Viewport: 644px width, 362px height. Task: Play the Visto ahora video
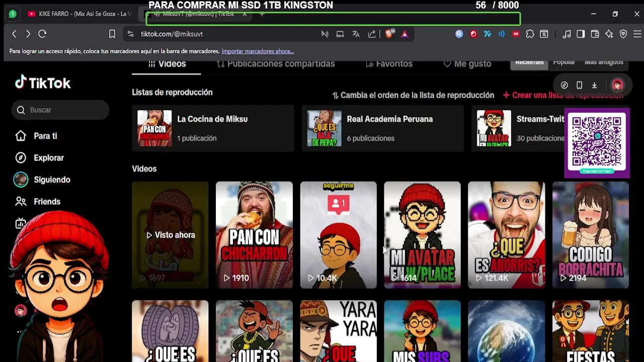pos(170,235)
